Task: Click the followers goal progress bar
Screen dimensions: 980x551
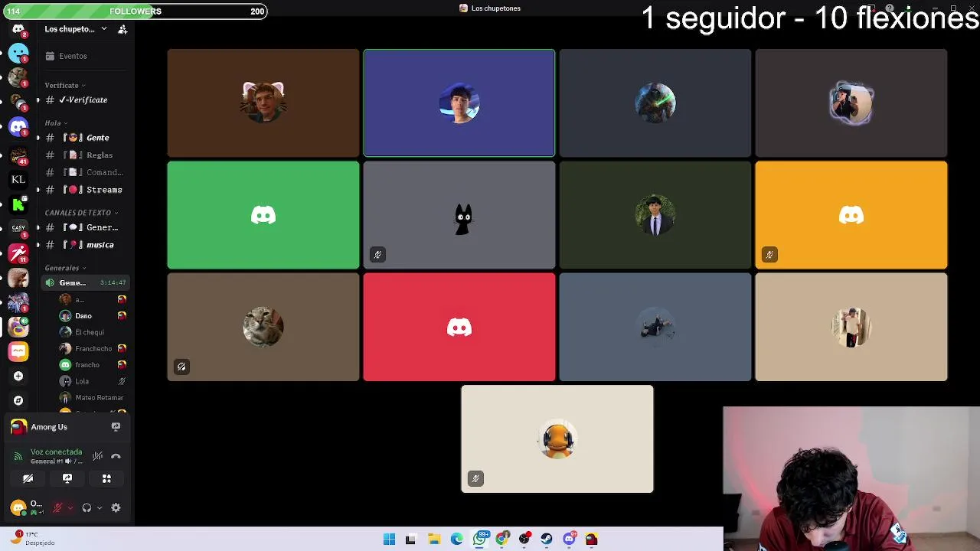Action: (134, 11)
